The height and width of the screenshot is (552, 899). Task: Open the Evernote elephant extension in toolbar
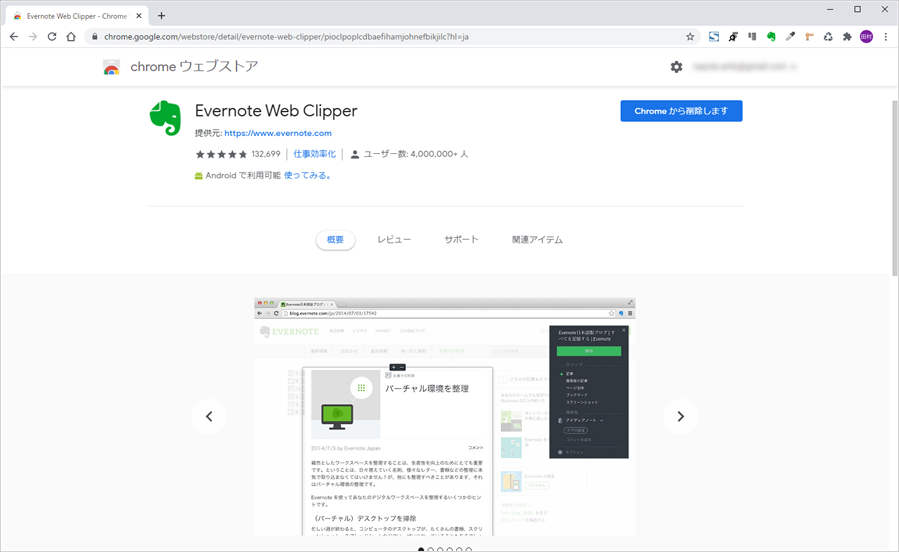(x=771, y=37)
